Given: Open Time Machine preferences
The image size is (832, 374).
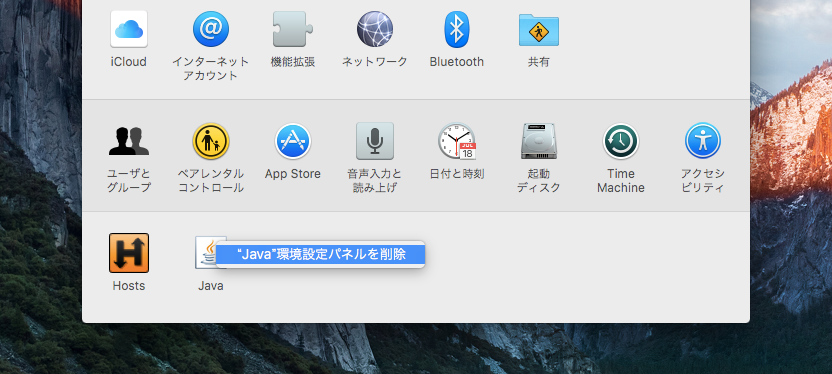Looking at the screenshot, I should click(621, 141).
